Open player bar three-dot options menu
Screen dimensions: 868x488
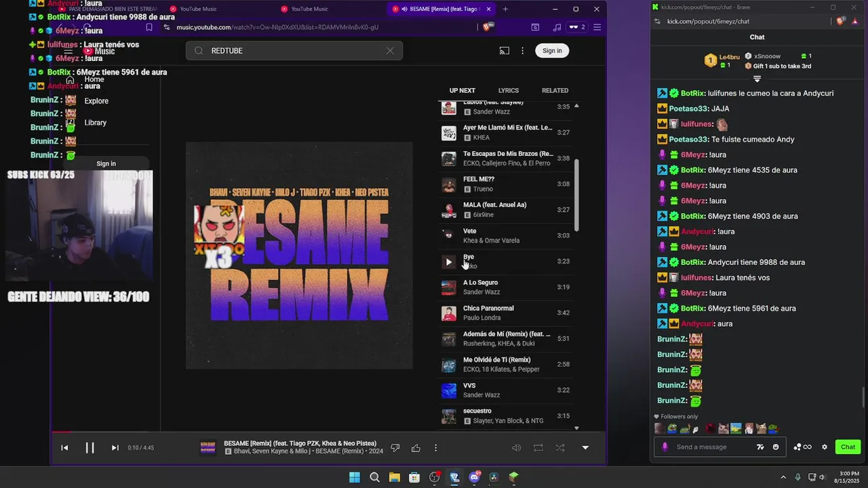pos(435,447)
